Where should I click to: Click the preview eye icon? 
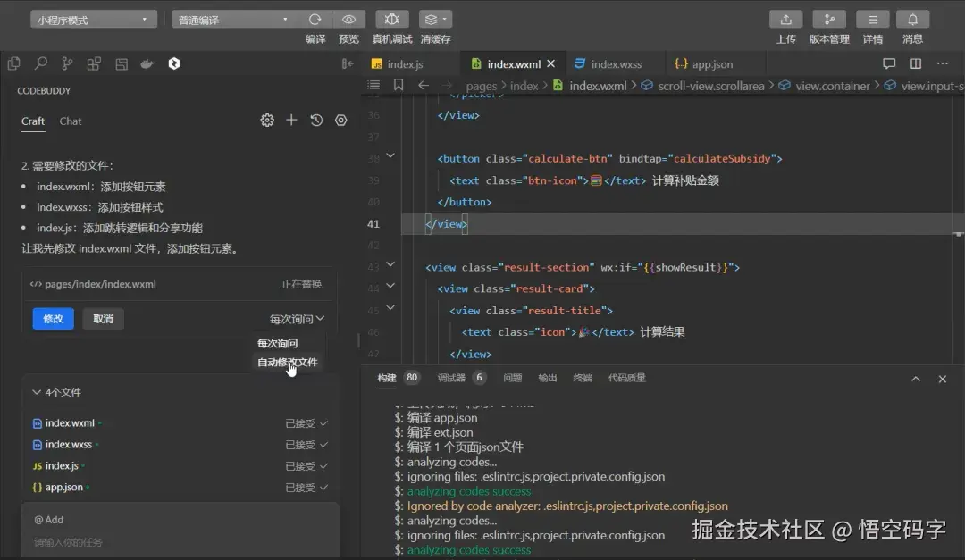(x=349, y=19)
